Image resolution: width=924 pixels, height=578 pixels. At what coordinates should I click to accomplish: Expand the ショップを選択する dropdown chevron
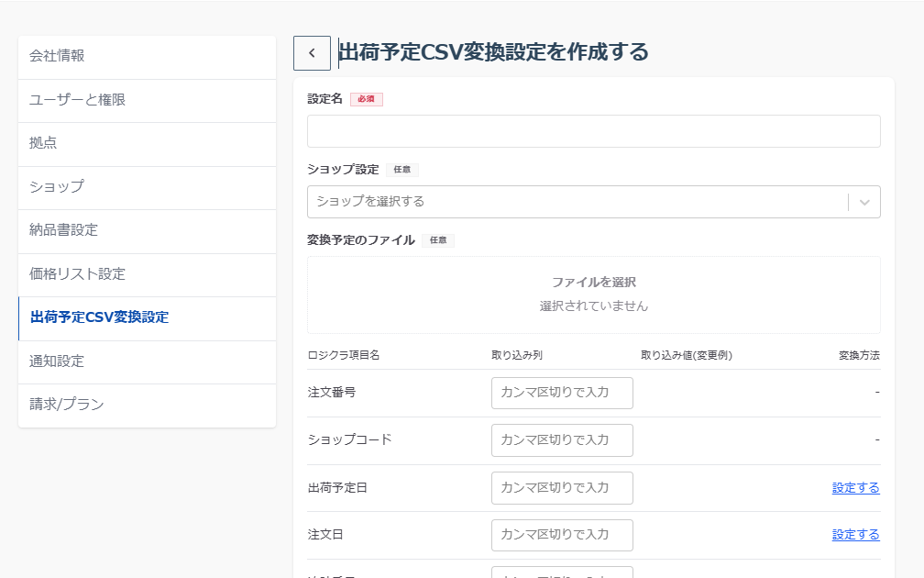[864, 202]
